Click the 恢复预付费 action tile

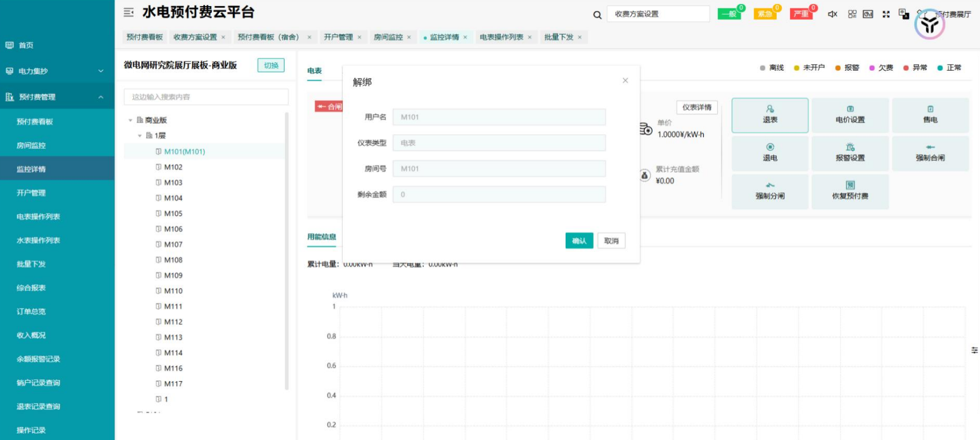[850, 191]
